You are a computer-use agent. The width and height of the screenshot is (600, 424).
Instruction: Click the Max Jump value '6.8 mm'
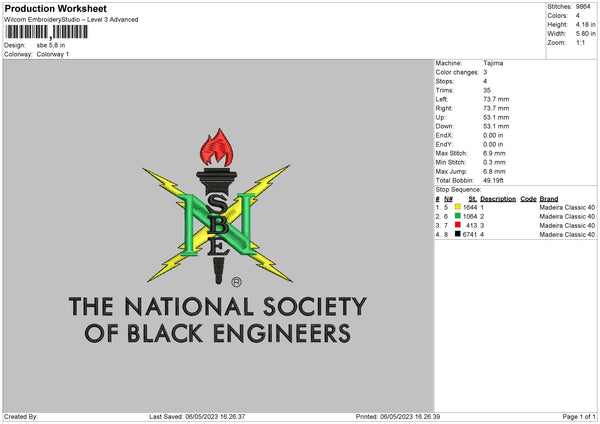pyautogui.click(x=494, y=172)
